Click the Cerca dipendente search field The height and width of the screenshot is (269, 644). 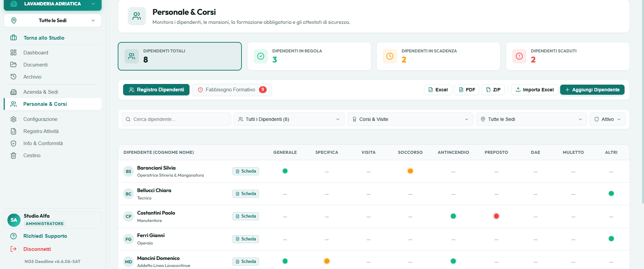[x=176, y=119]
